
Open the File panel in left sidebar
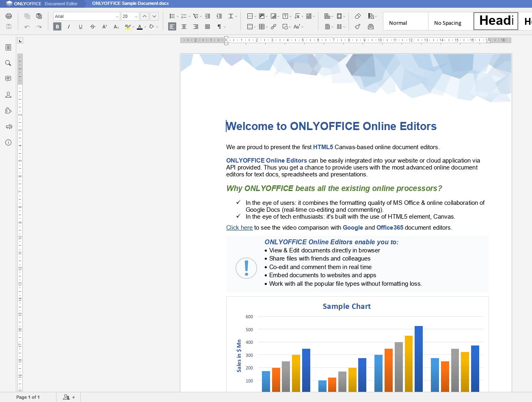click(8, 47)
